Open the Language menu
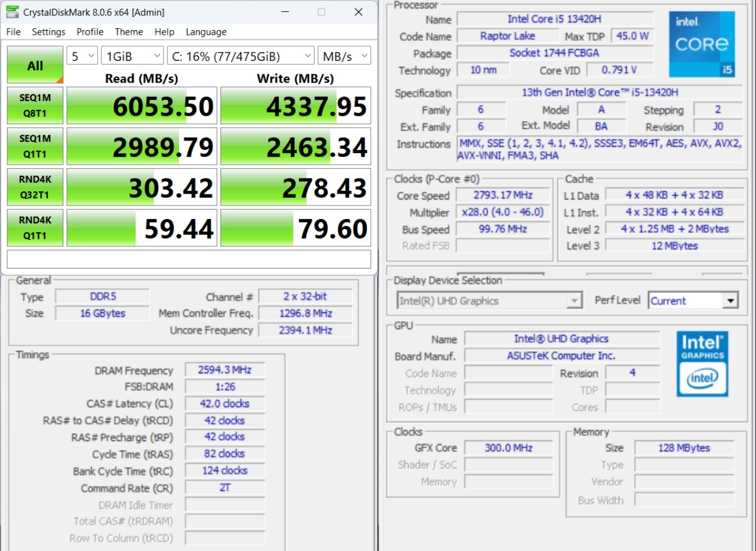This screenshot has width=756, height=551. 206,32
